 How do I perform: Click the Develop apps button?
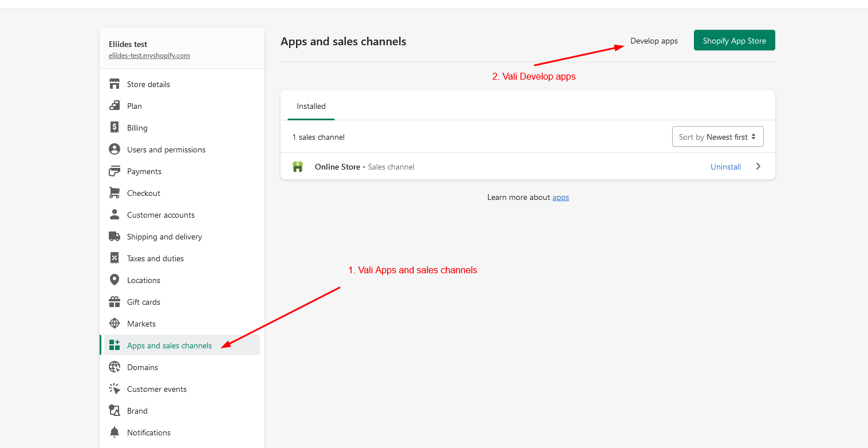coord(654,41)
